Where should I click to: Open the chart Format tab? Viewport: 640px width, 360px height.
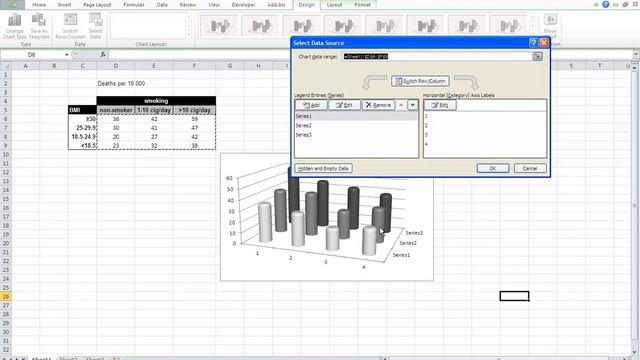coord(362,5)
